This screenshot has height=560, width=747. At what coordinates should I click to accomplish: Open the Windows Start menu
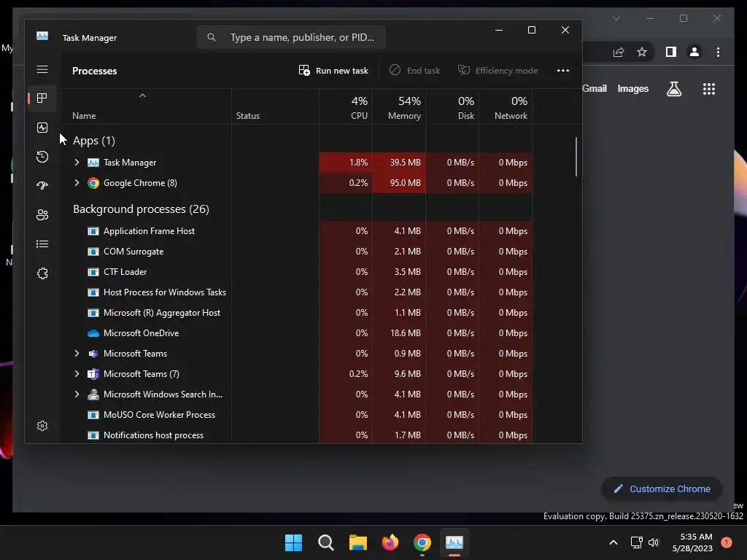(x=293, y=542)
